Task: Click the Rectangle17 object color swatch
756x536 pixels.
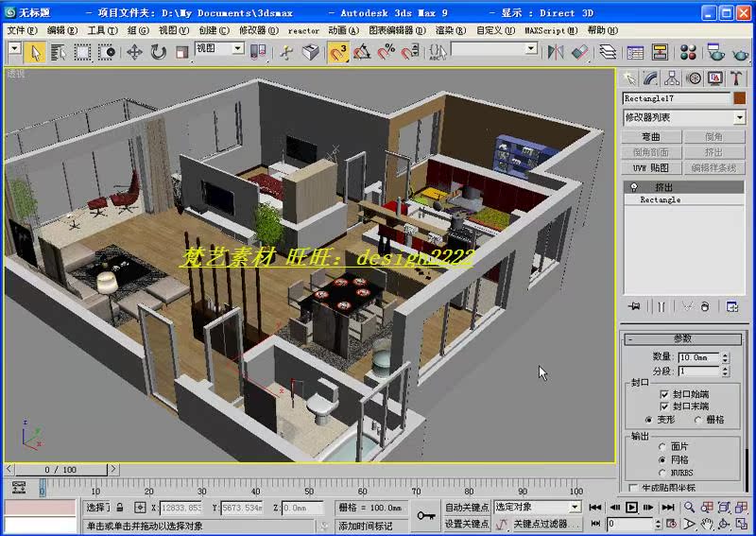Action: pos(740,98)
